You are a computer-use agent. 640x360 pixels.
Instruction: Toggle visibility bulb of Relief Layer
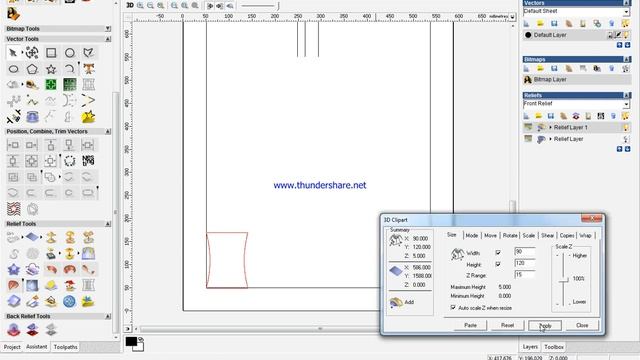[626, 139]
